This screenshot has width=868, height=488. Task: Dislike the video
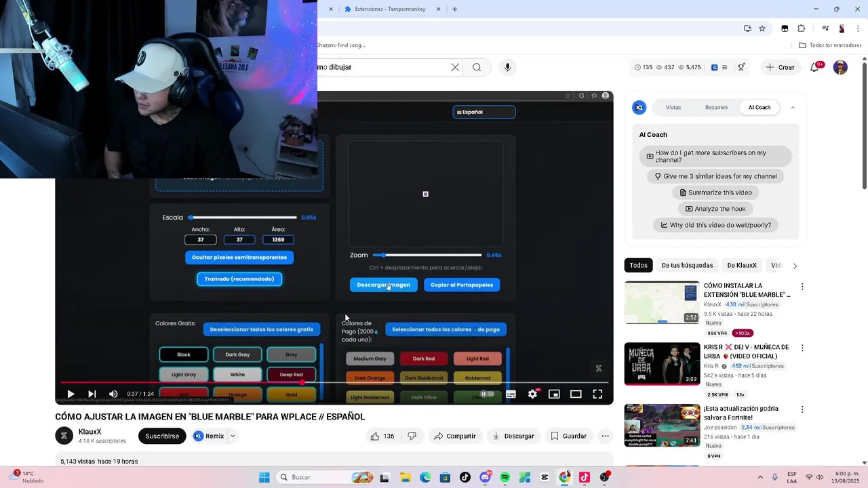tap(412, 436)
